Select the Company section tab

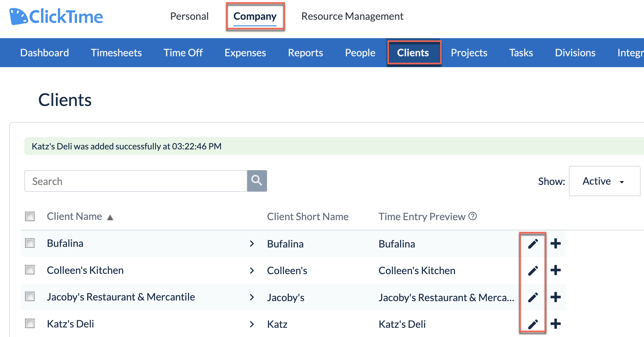255,16
